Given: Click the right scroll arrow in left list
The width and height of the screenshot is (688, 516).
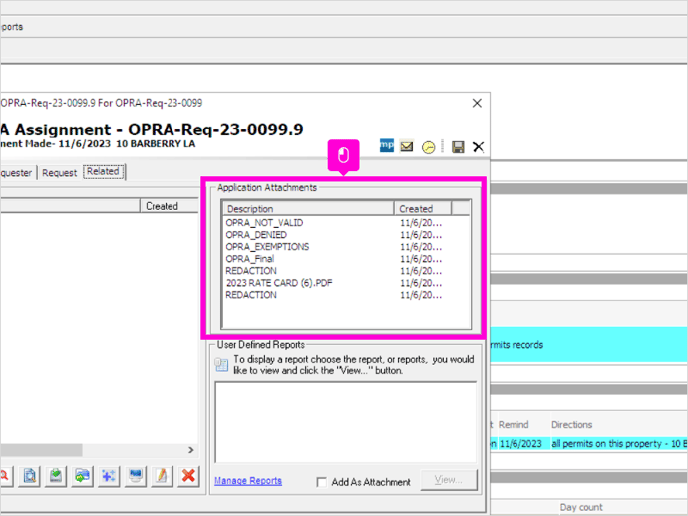Looking at the screenshot, I should click(x=190, y=450).
